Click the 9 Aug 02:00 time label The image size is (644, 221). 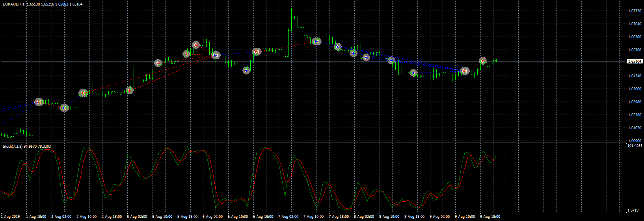pyautogui.click(x=440, y=217)
